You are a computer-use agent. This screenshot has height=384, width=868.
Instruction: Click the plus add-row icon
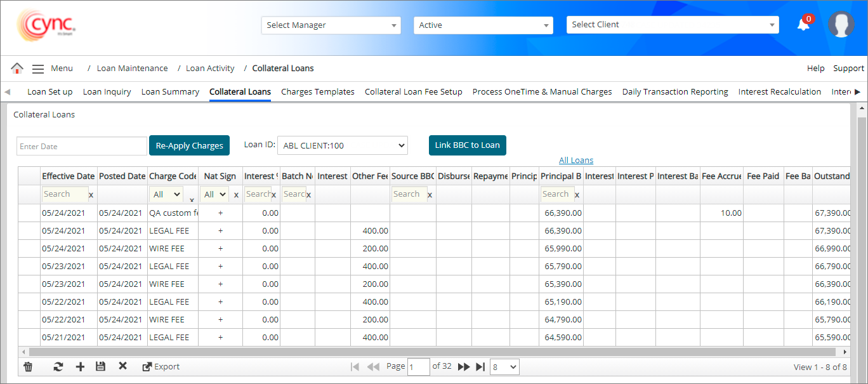tap(80, 366)
